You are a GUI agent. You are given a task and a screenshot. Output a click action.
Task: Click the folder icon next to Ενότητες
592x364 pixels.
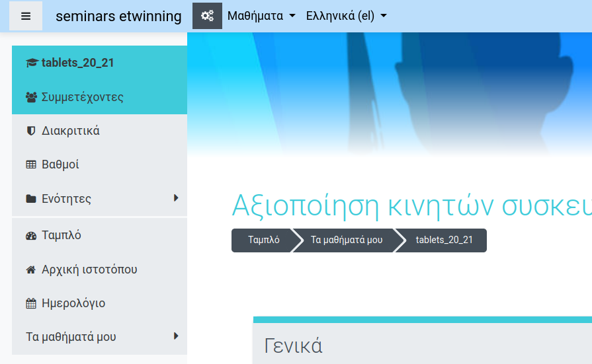31,199
